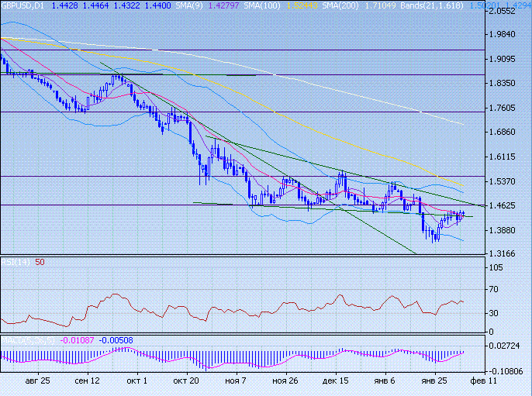Open the RSI(14) indicator label
532x396 pixels.
16,263
